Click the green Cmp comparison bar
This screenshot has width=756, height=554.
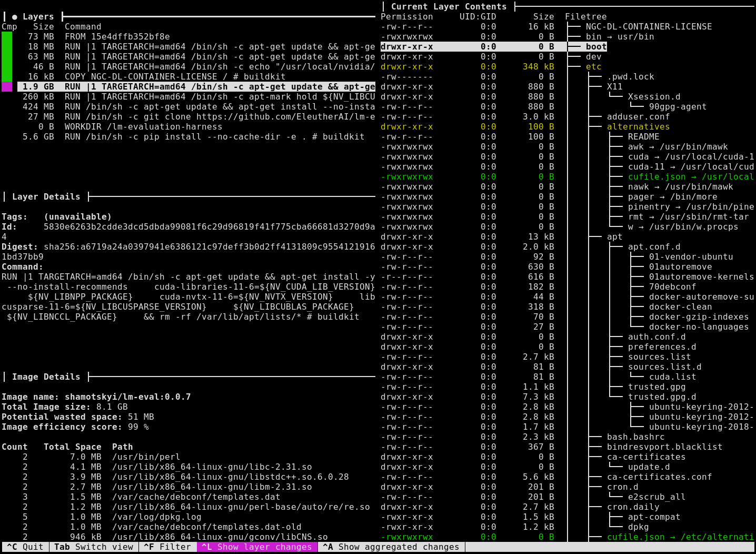[x=7, y=57]
